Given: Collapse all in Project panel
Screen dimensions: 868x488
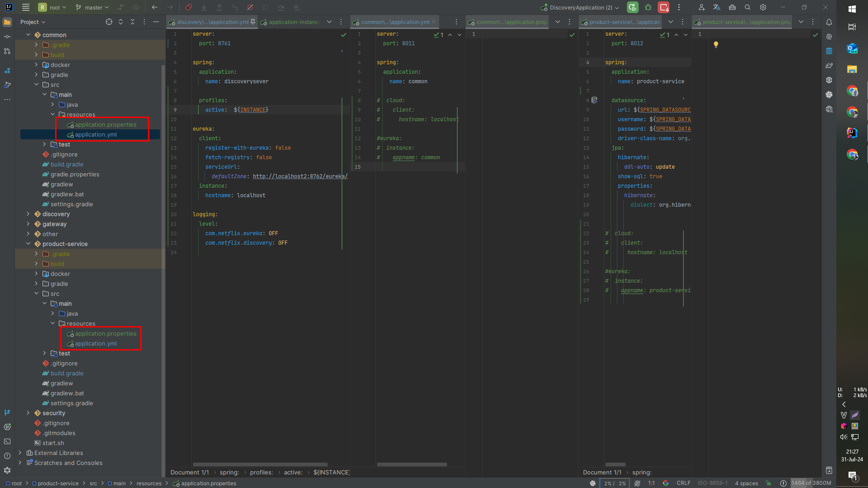Looking at the screenshot, I should [133, 22].
